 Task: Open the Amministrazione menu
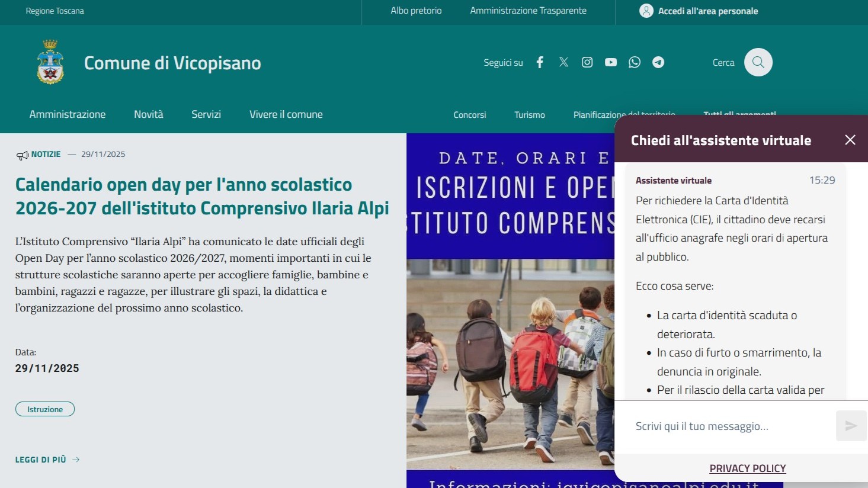point(68,114)
